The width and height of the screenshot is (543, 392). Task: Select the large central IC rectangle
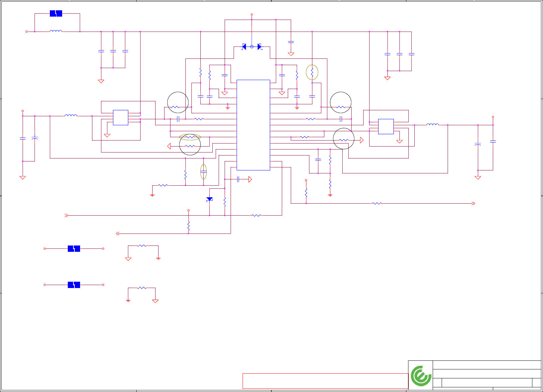tap(253, 125)
